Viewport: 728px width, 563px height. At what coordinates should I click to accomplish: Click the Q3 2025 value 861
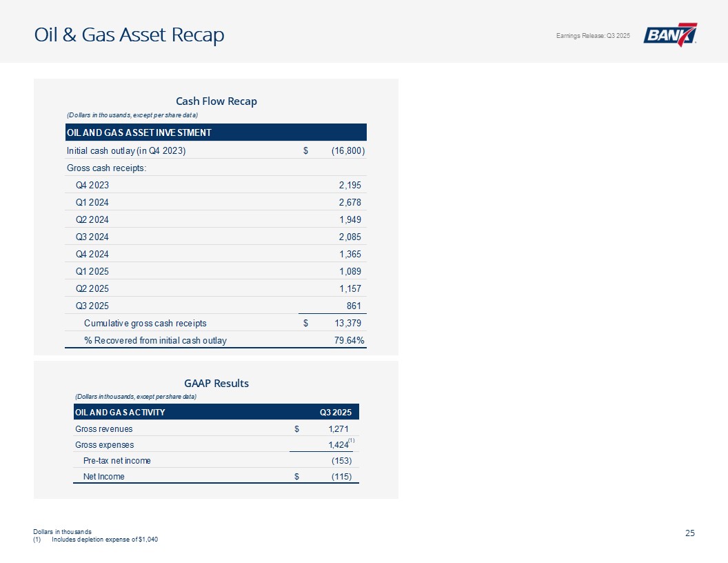click(354, 306)
